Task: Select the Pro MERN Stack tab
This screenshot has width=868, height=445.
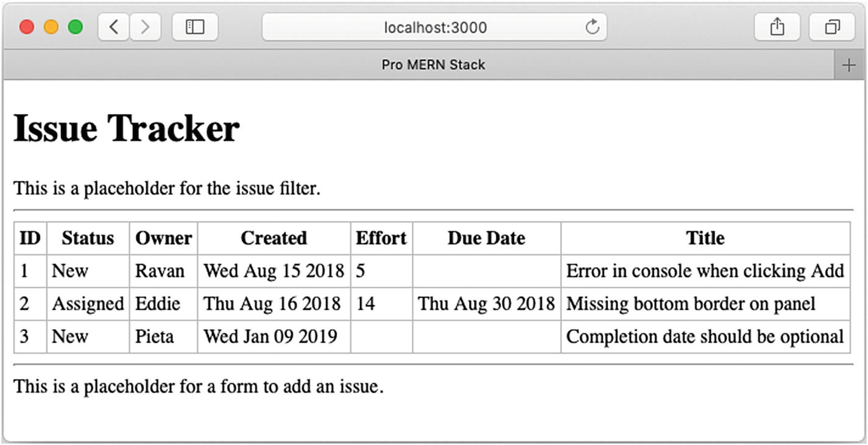Action: (433, 65)
